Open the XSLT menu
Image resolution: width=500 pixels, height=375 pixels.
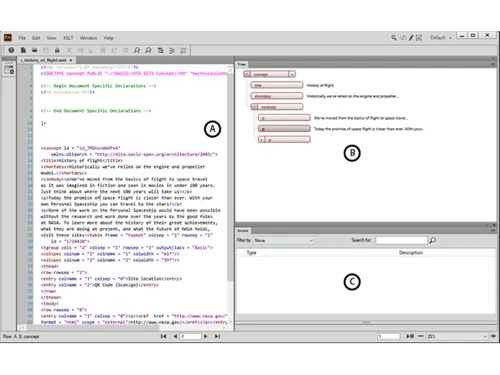68,38
